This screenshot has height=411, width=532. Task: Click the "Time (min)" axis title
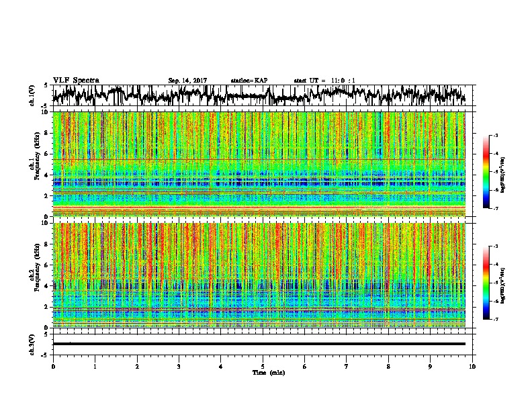269,373
